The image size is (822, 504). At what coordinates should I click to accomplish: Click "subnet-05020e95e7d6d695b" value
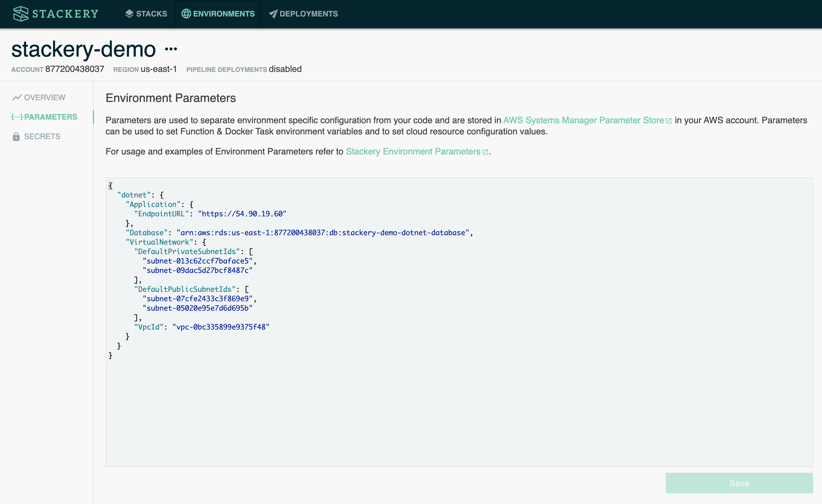point(198,308)
